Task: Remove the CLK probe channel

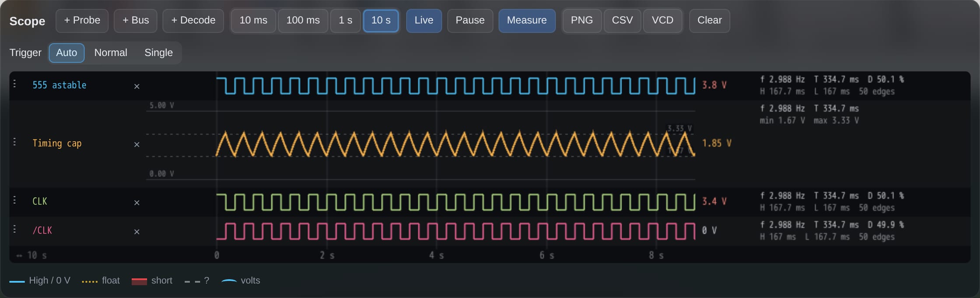Action: click(x=136, y=203)
